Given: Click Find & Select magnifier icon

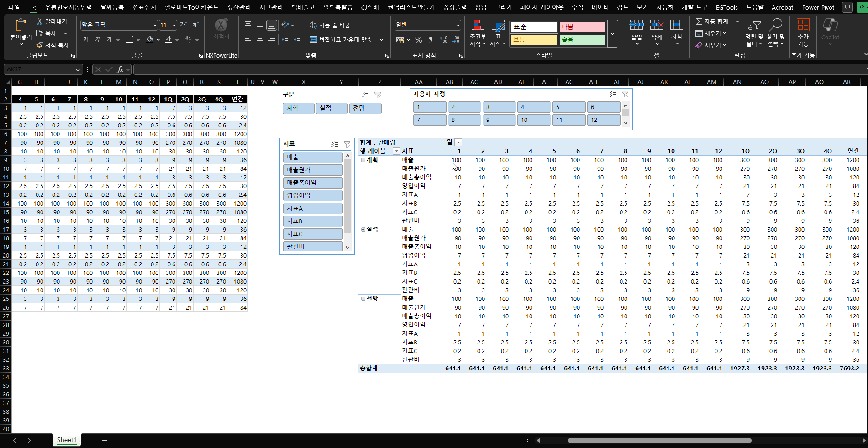Looking at the screenshot, I should 775,25.
